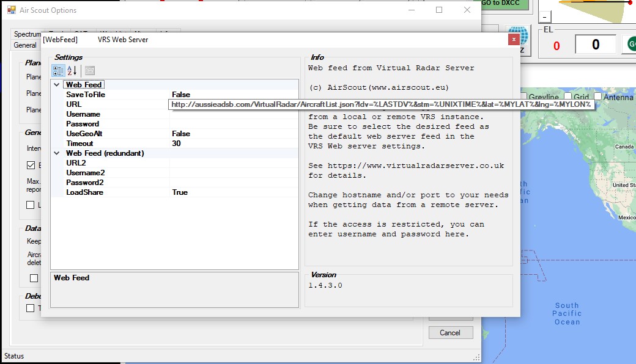Click the Alphabetical sort icon in Settings
The height and width of the screenshot is (364, 636).
pos(72,70)
